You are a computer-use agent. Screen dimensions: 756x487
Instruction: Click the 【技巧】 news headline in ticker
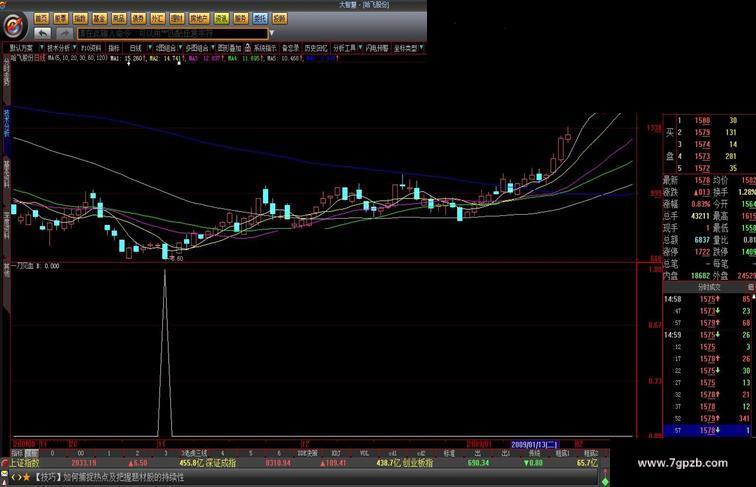pos(108,477)
